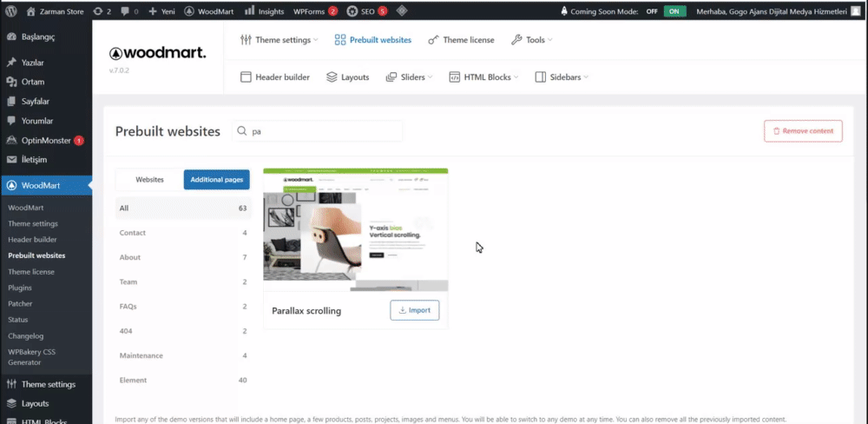Open WoodMart submenu link

click(26, 208)
